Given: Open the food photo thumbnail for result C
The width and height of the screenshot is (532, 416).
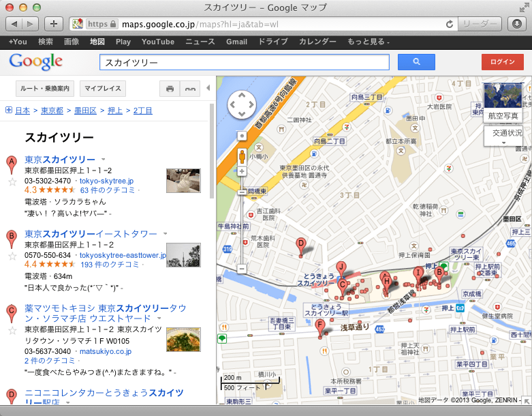Looking at the screenshot, I should click(x=183, y=339).
